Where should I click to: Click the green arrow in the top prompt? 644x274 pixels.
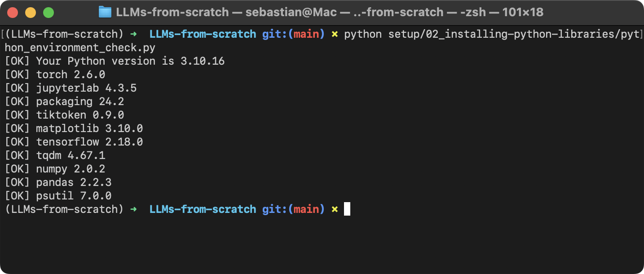pyautogui.click(x=133, y=34)
